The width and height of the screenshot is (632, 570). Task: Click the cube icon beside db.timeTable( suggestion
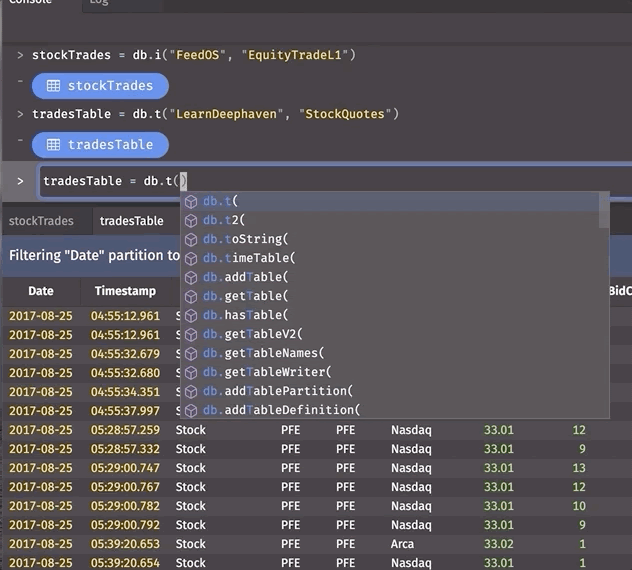[191, 259]
